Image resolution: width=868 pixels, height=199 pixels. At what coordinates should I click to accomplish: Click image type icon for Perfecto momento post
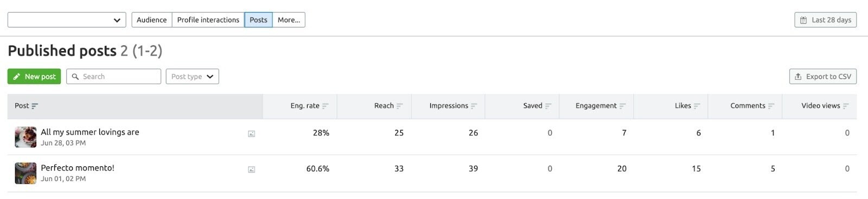tap(251, 170)
